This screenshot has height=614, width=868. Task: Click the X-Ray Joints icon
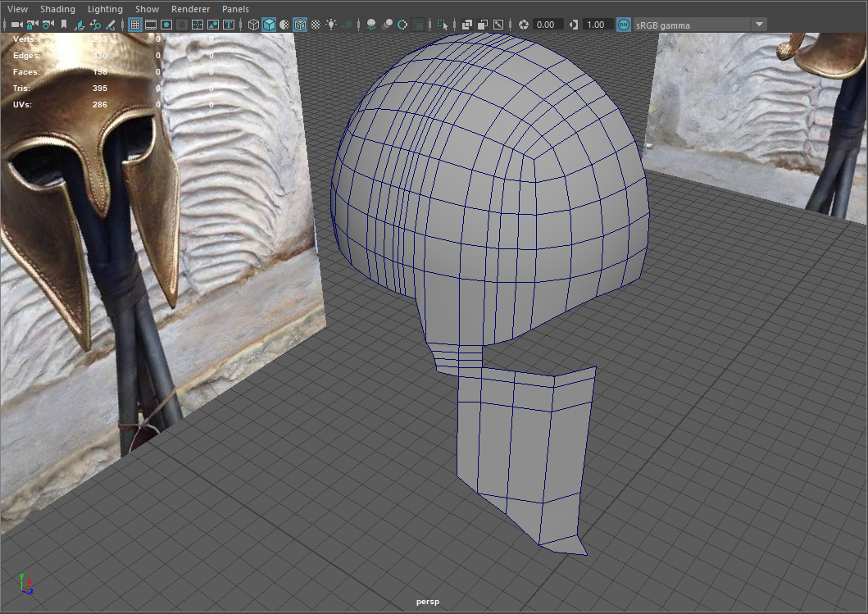(x=498, y=25)
